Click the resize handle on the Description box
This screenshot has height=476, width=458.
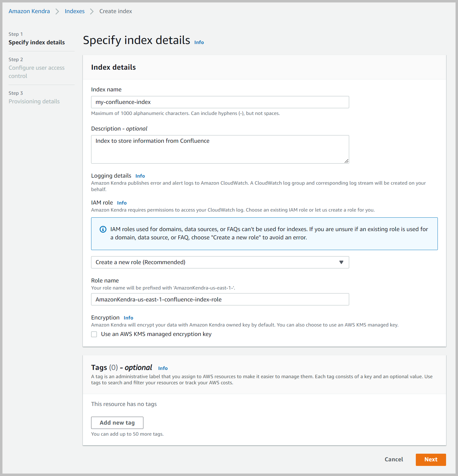(x=346, y=161)
